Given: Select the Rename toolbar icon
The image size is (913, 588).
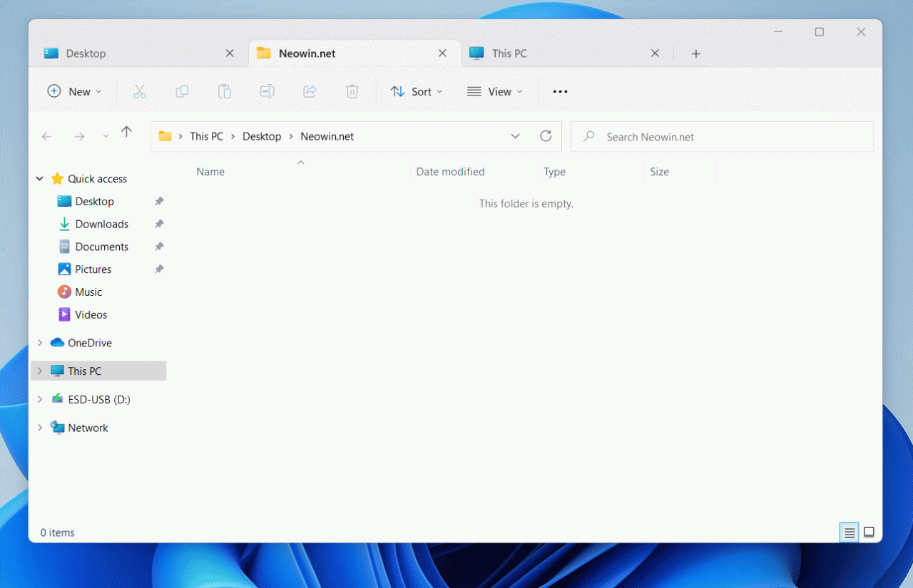Looking at the screenshot, I should [267, 91].
